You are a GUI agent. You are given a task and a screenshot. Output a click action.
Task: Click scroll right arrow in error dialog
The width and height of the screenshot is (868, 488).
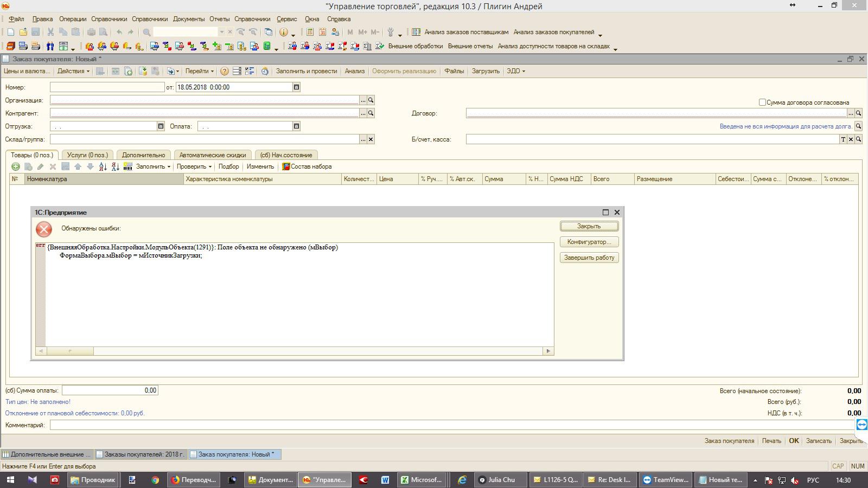[548, 351]
